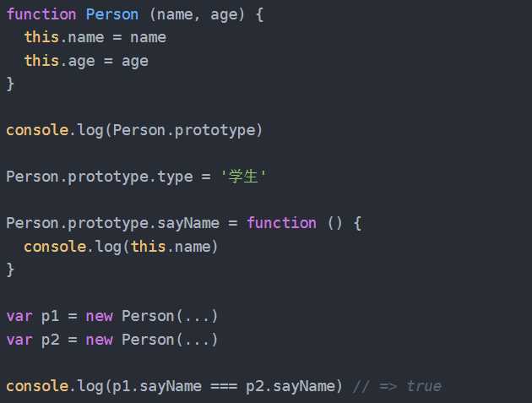Click console.log(Person.prototype) statement
The height and width of the screenshot is (403, 532).
(134, 130)
